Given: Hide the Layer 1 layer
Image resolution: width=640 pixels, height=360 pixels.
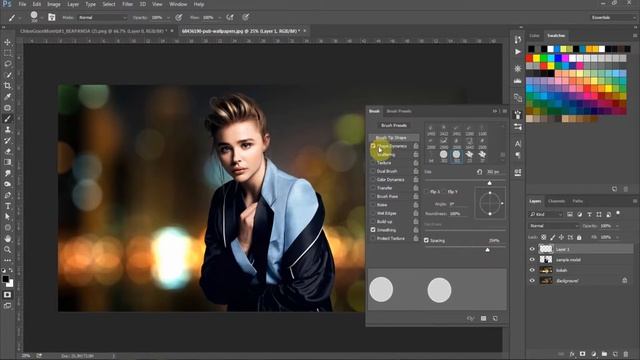Looking at the screenshot, I should [x=532, y=249].
